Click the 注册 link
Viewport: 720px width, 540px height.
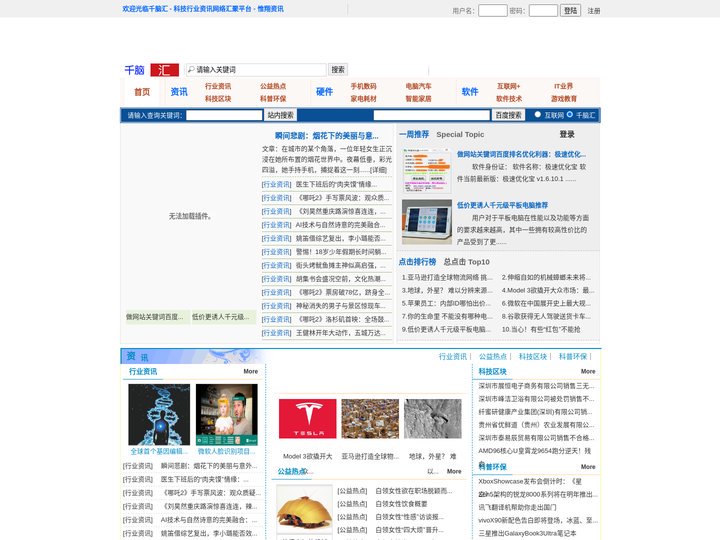[x=594, y=11]
